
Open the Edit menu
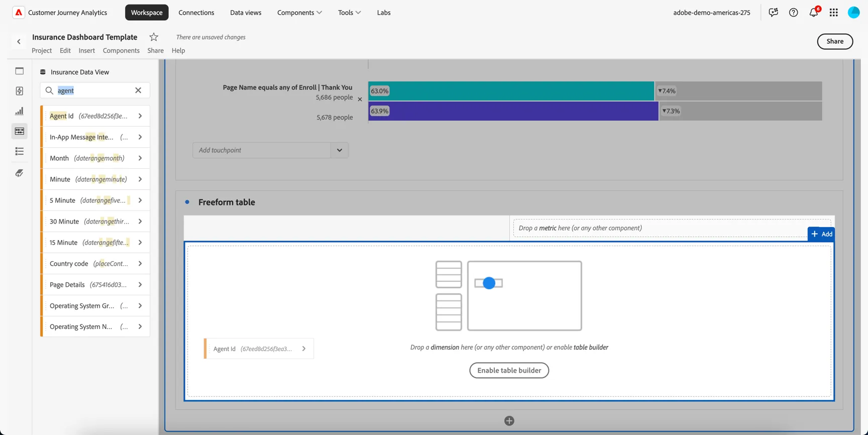65,50
